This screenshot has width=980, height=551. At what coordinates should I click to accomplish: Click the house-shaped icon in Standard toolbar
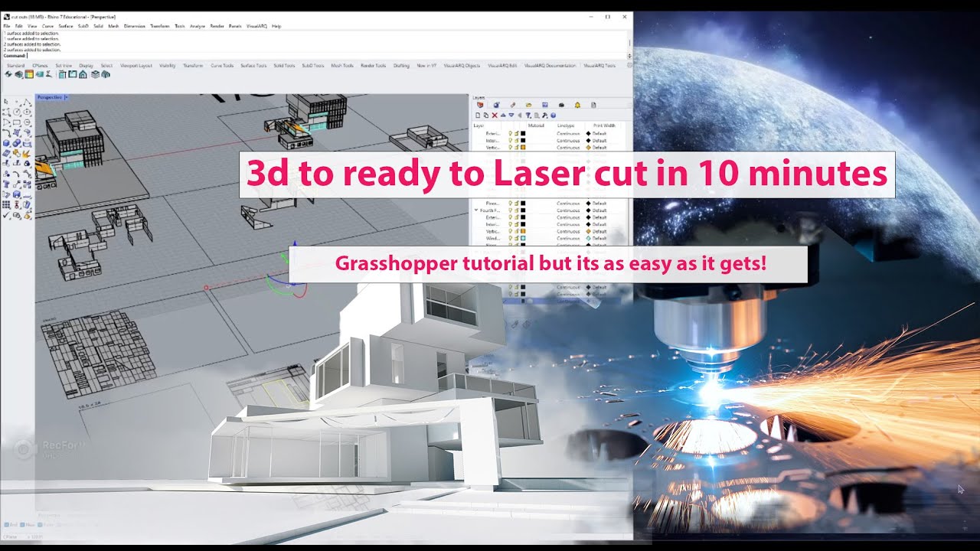83,74
